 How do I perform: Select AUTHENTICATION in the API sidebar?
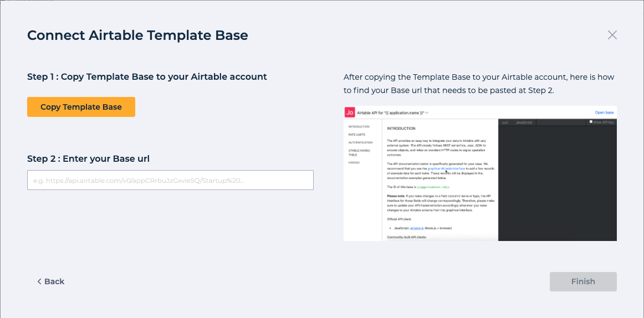coord(360,142)
